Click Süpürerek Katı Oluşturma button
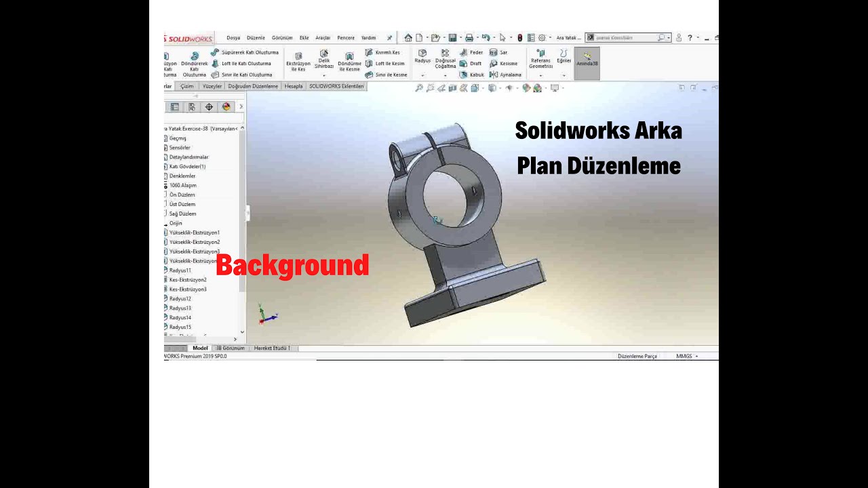 (x=245, y=52)
